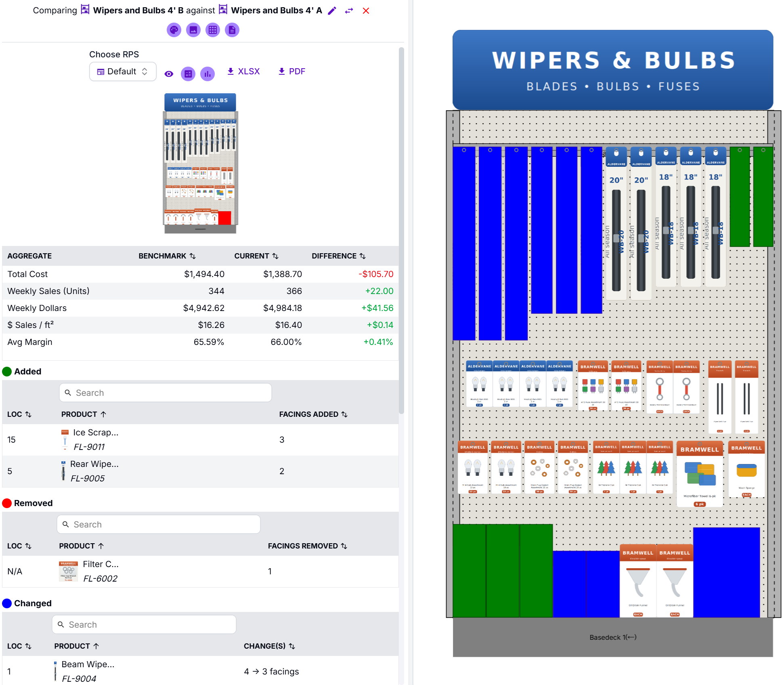This screenshot has height=685, width=784.
Task: Sort Added table by LOC
Action: (19, 414)
